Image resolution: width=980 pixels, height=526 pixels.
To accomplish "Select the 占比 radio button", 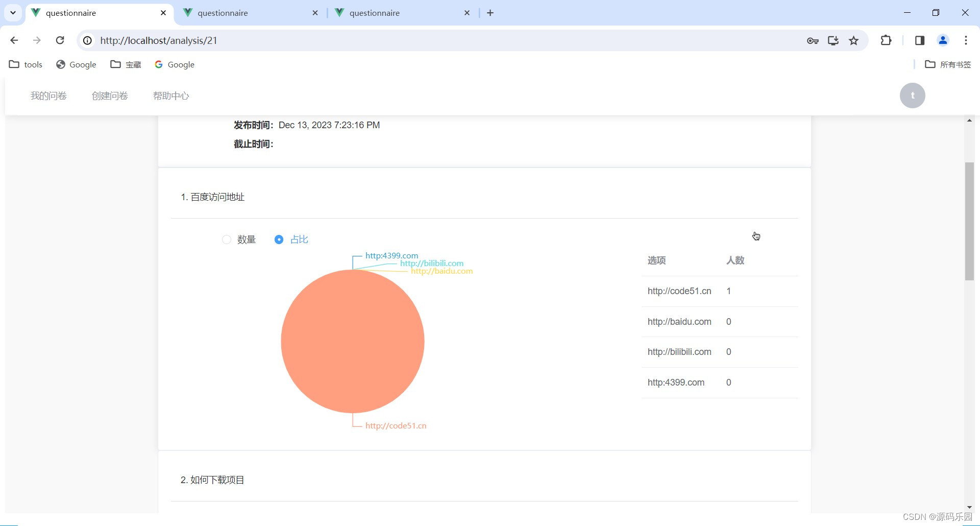I will [x=279, y=239].
